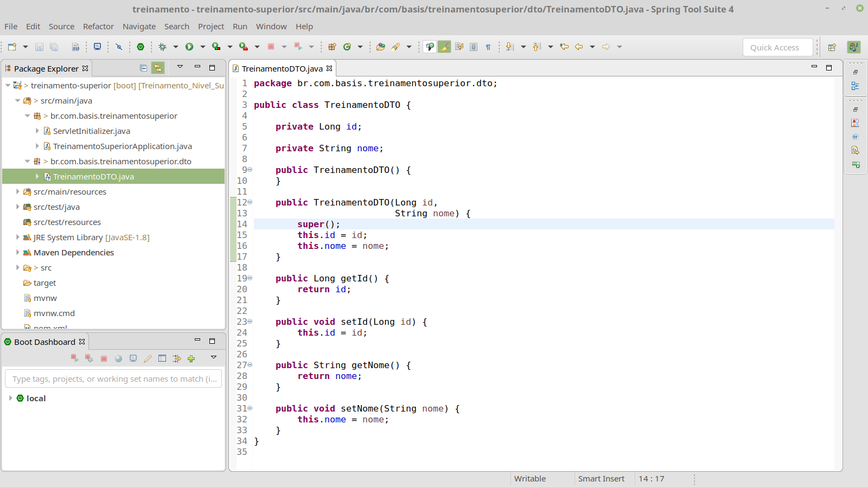Image resolution: width=868 pixels, height=488 pixels.
Task: Click Last Edit Location arrow icon
Action: 564,47
